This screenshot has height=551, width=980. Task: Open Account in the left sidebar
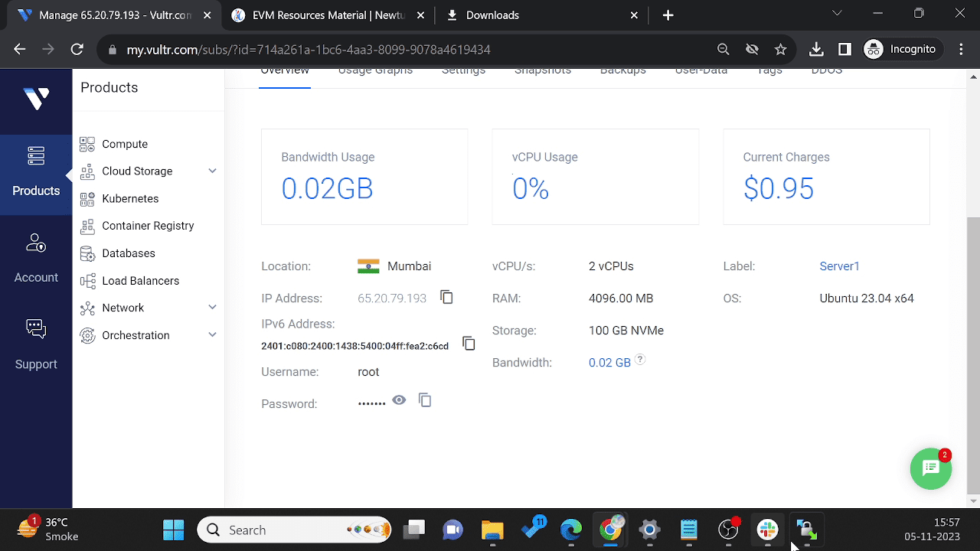[x=36, y=258]
